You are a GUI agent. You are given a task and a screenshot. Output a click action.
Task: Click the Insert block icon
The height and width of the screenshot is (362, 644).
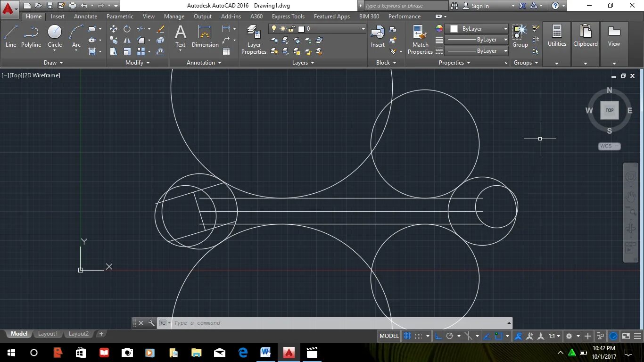(378, 36)
